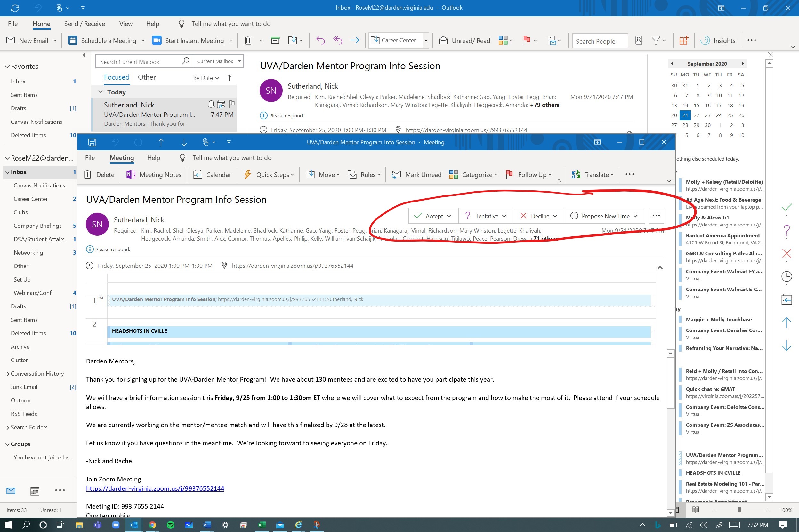The image size is (799, 532).
Task: Click Mark Unread in meeting ribbon
Action: [416, 174]
